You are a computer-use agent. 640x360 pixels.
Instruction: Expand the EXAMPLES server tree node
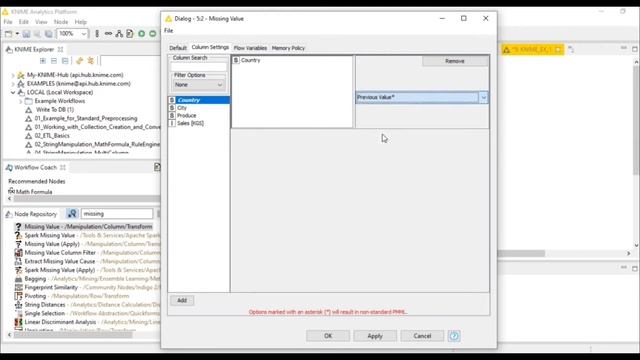[13, 84]
